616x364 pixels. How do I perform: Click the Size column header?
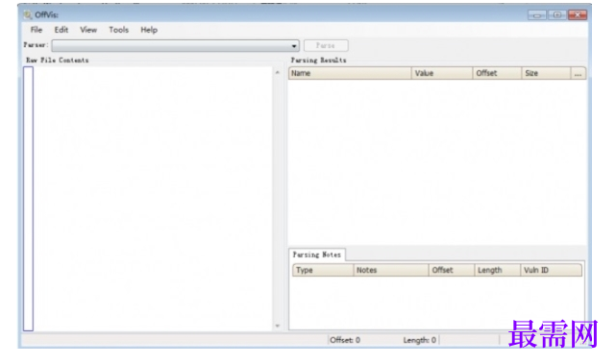(546, 73)
